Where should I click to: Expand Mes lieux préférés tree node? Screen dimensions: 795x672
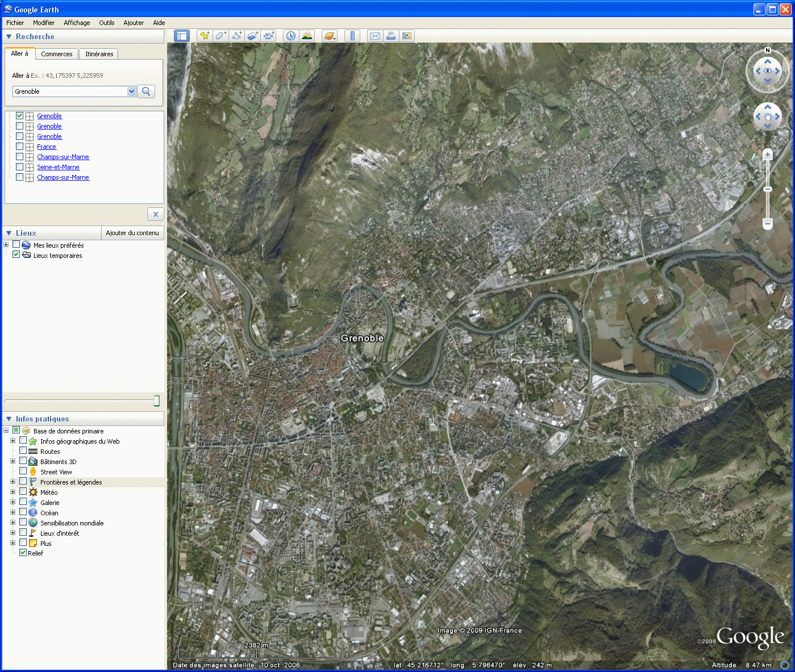click(6, 245)
